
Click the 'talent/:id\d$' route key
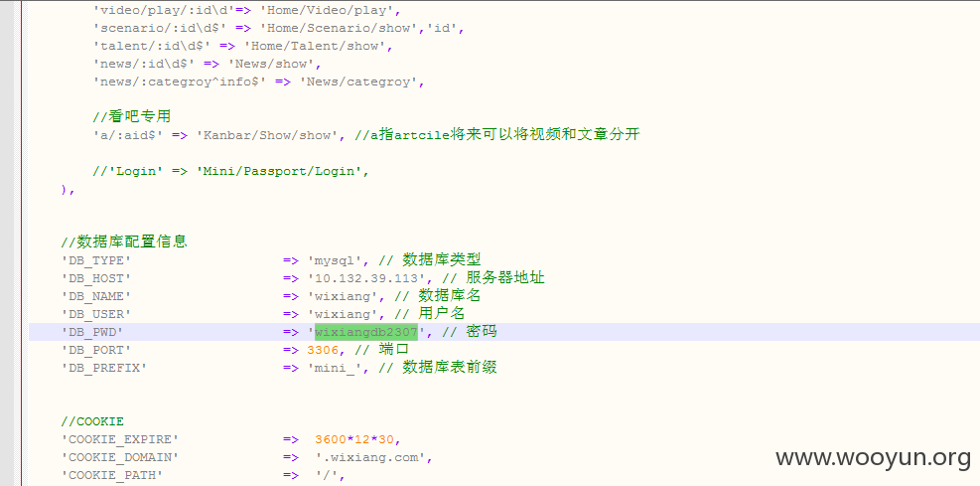click(151, 46)
